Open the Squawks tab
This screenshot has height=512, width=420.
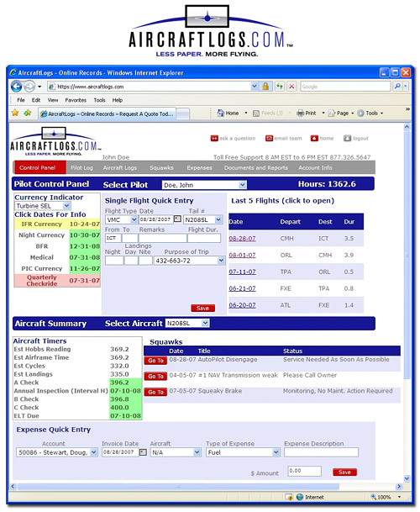tap(161, 168)
